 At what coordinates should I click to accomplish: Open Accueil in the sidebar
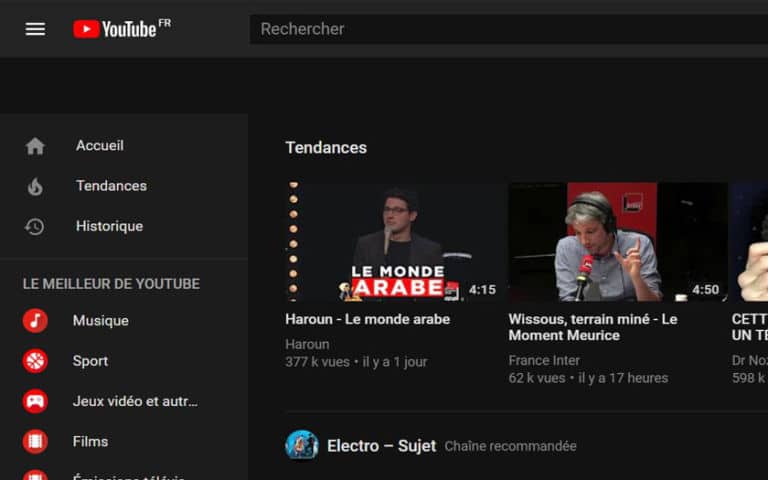100,145
